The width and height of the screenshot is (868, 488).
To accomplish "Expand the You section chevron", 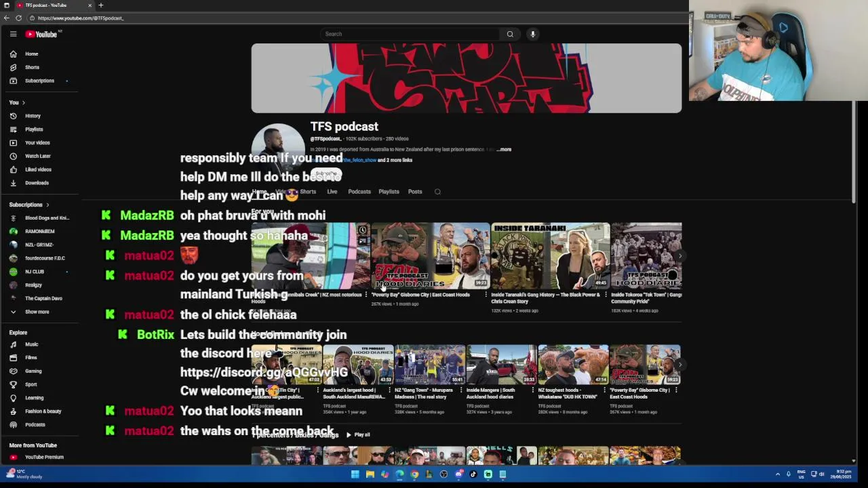I will (x=23, y=102).
